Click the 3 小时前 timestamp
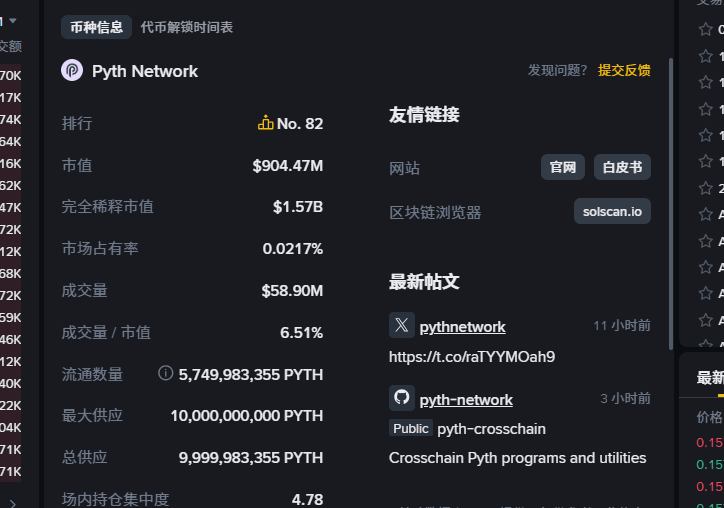The image size is (724, 508). tap(626, 399)
